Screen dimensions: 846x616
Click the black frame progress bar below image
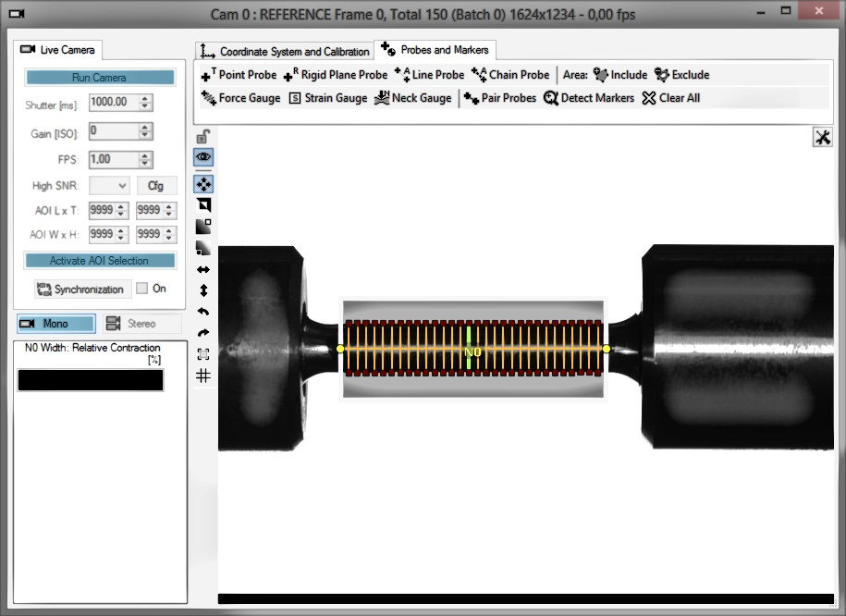(525, 598)
